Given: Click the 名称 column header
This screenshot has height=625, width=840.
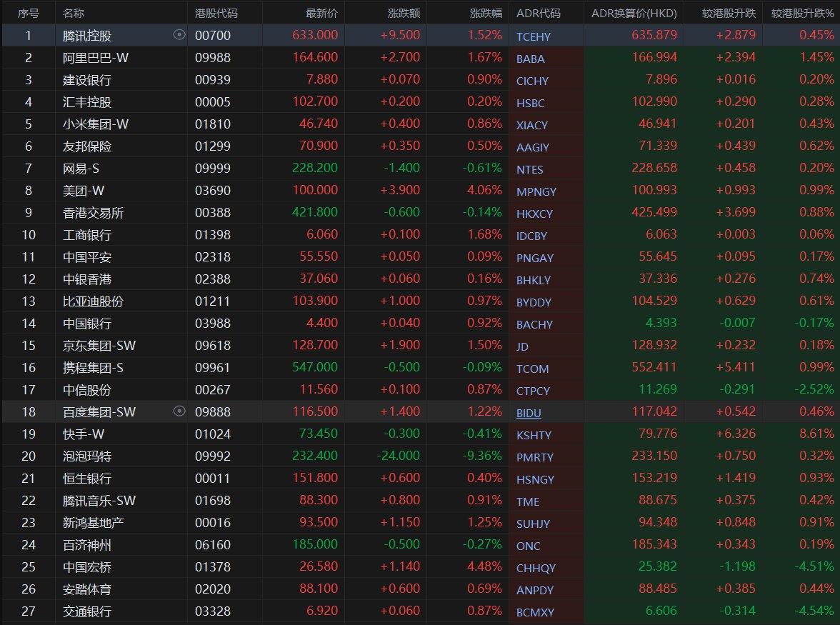Looking at the screenshot, I should coord(73,14).
